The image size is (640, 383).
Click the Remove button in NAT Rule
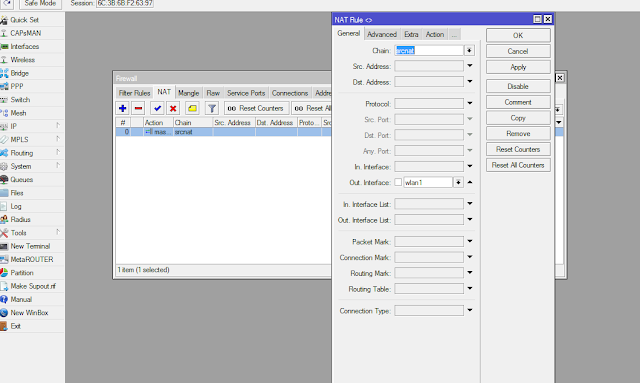pos(518,134)
